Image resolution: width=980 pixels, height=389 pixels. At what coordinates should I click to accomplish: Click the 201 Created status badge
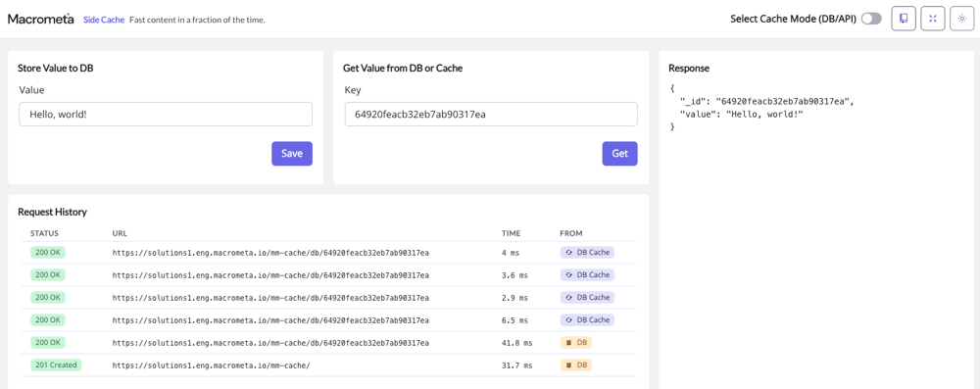pyautogui.click(x=56, y=365)
